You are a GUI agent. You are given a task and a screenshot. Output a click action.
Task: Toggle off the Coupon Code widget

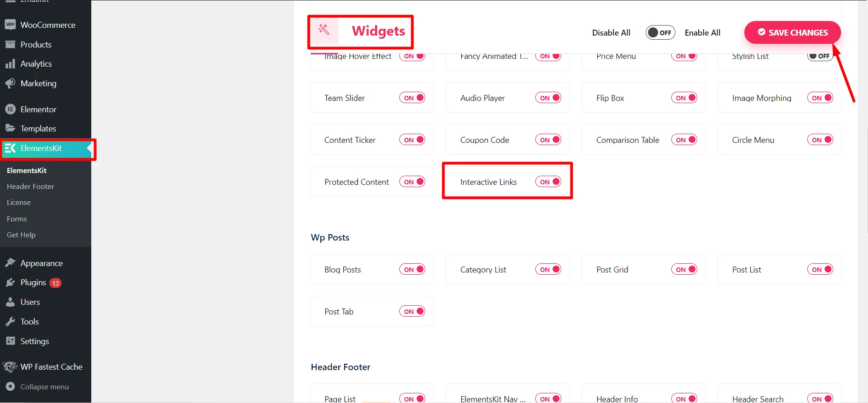coord(548,140)
